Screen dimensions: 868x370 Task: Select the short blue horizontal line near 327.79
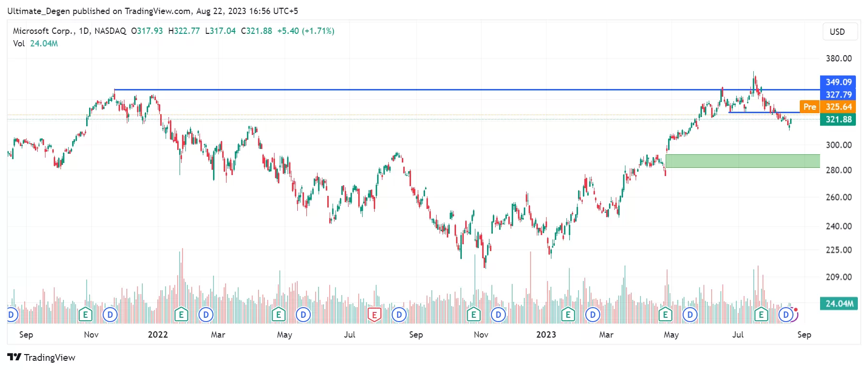pyautogui.click(x=764, y=113)
